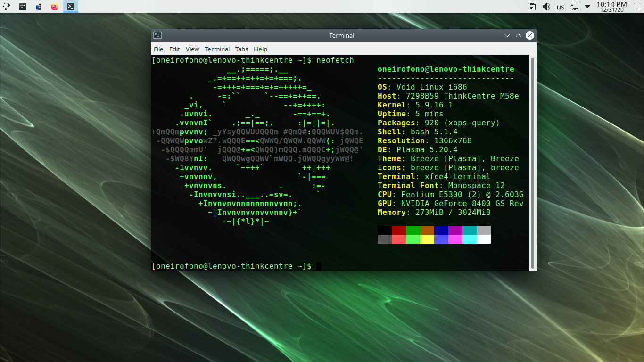Expand hidden system tray icons arrow
The height and width of the screenshot is (362, 644).
point(587,7)
